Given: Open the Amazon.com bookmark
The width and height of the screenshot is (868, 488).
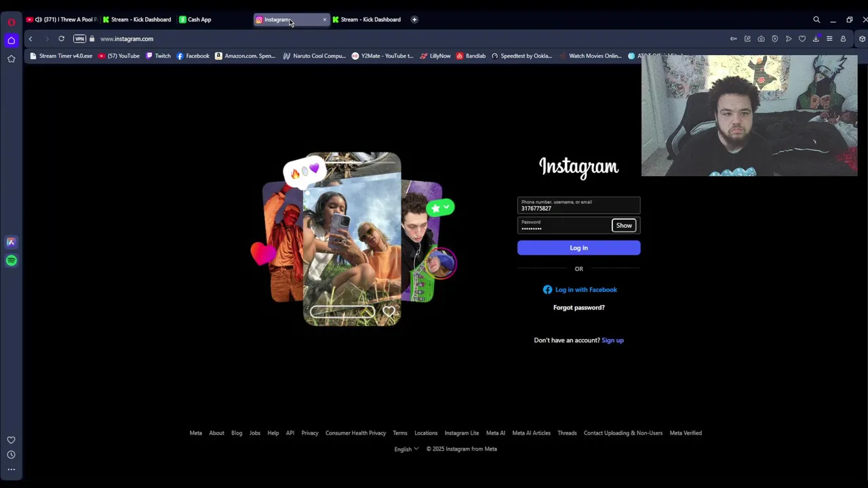Looking at the screenshot, I should 245,56.
